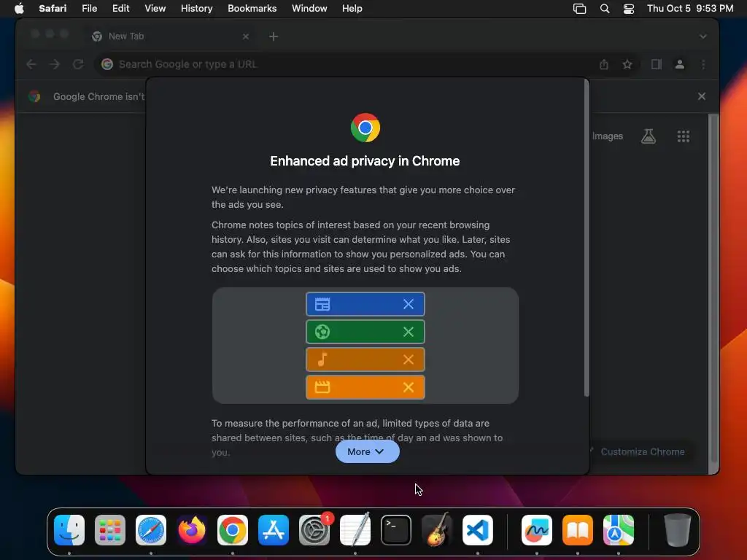This screenshot has height=560, width=747.
Task: Open TextEdit from the Dock
Action: (x=355, y=530)
